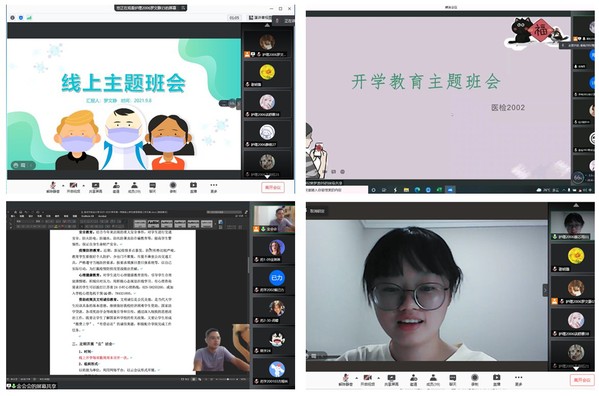599x396 pixels.
Task: Select the blue 已力 participant avatar
Action: 276,278
